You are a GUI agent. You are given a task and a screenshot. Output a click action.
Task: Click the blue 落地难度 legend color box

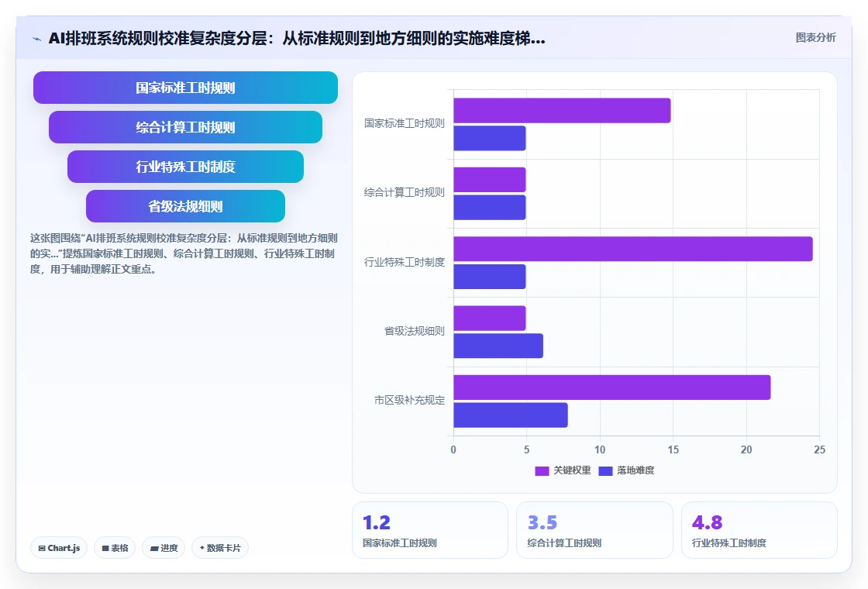605,471
